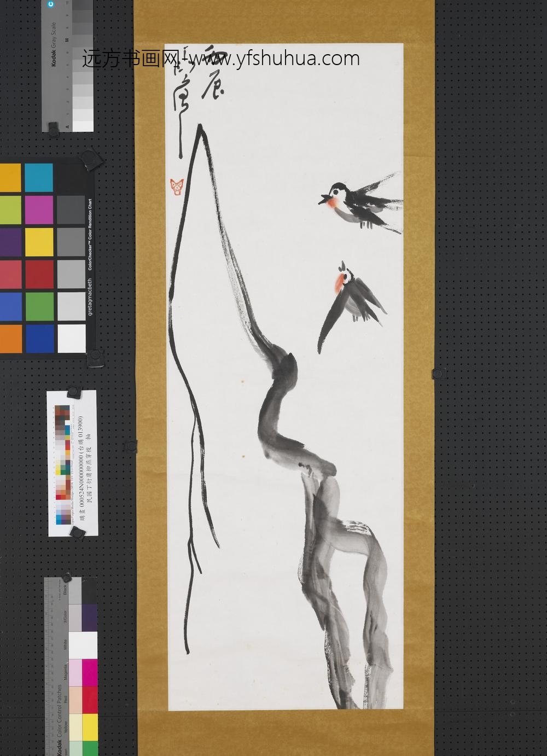
Task: Click the catalogue label card with Chinese text
Action: point(72,463)
